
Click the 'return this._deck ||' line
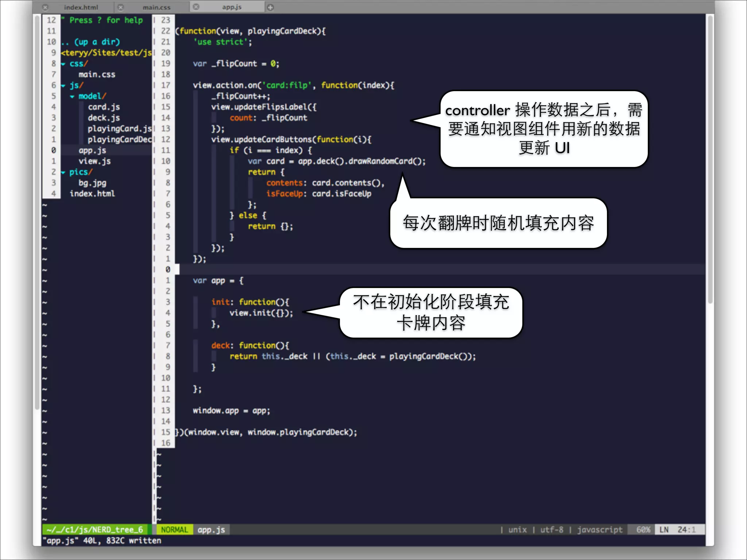coord(353,356)
